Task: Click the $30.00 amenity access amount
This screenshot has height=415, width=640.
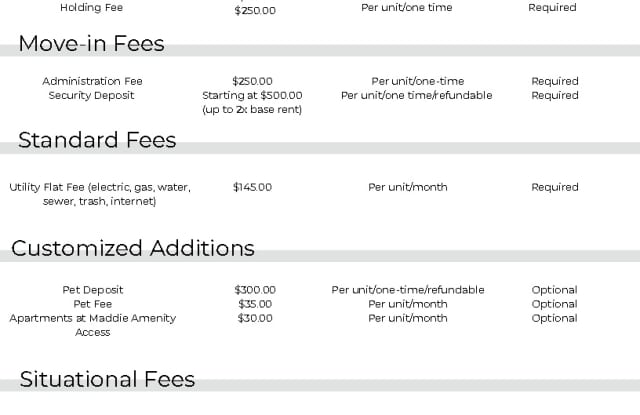Action: point(255,318)
